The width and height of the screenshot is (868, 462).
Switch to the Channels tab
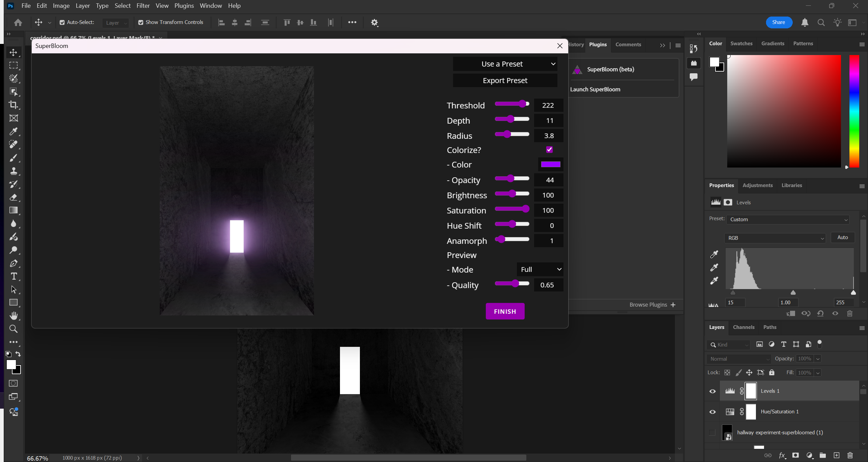[743, 327]
